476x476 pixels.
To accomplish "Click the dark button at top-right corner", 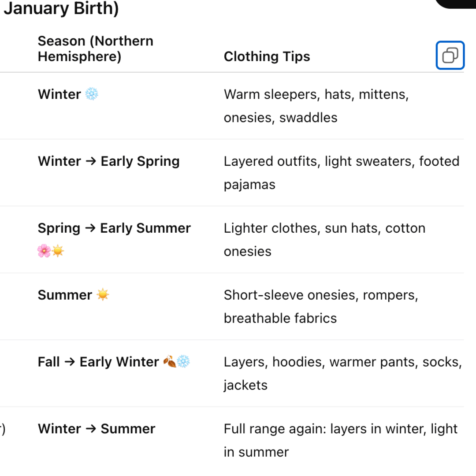I will (x=458, y=4).
